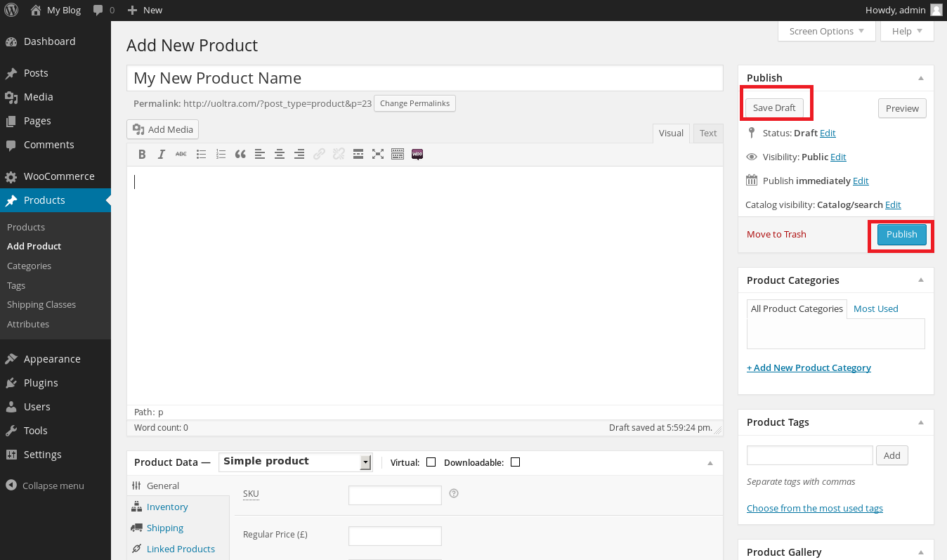Viewport: 947px width, 560px height.
Task: Align text right
Action: pos(299,154)
